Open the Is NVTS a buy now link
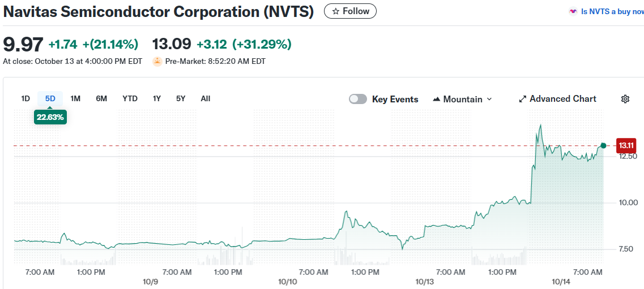644x289 pixels. [x=612, y=11]
